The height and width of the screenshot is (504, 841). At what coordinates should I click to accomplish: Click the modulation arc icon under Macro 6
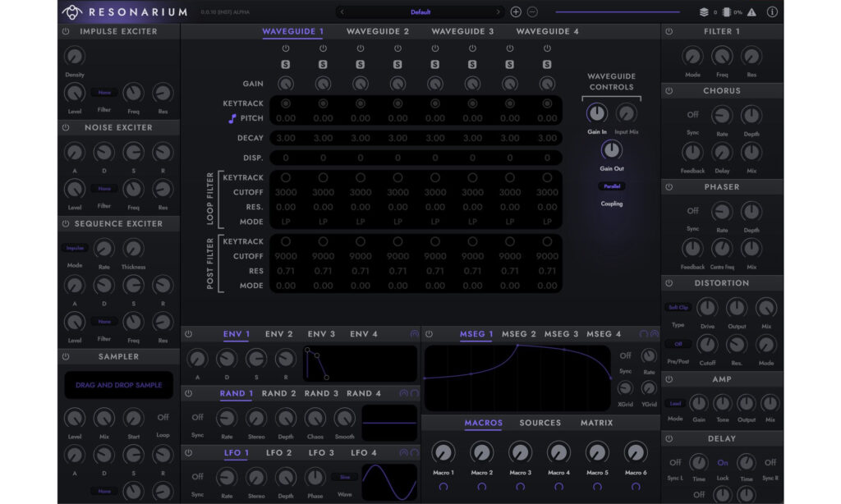pos(636,487)
